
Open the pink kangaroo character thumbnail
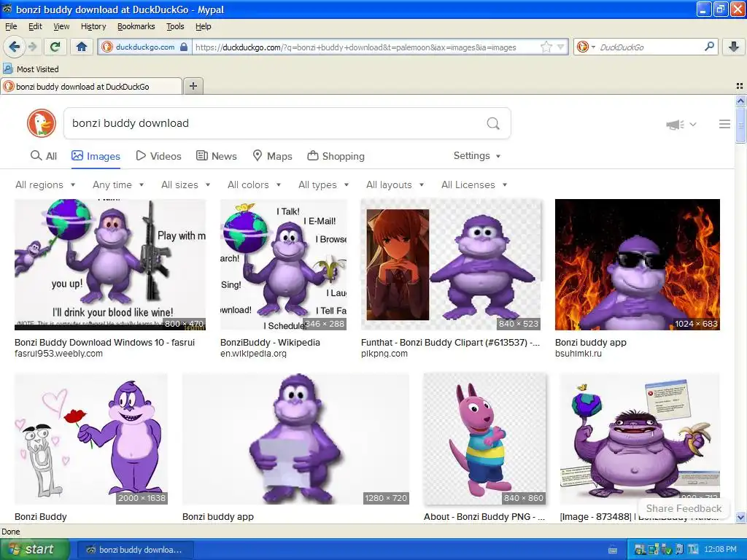pos(485,438)
